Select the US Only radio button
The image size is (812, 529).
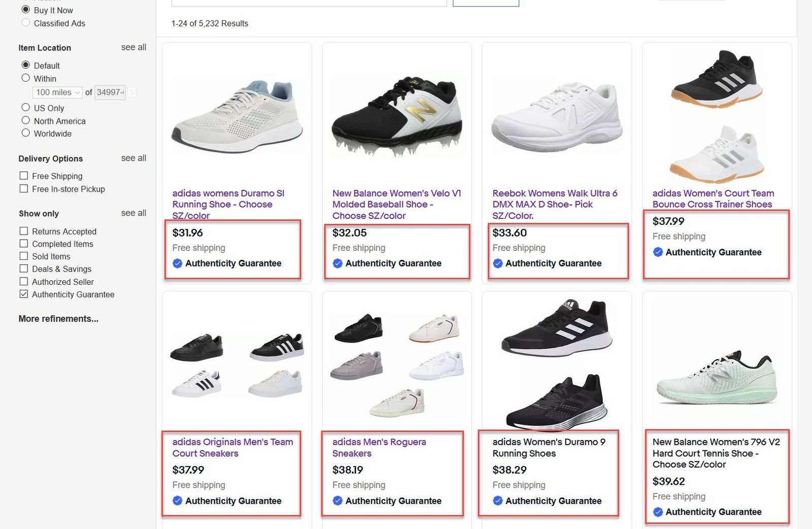tap(25, 107)
